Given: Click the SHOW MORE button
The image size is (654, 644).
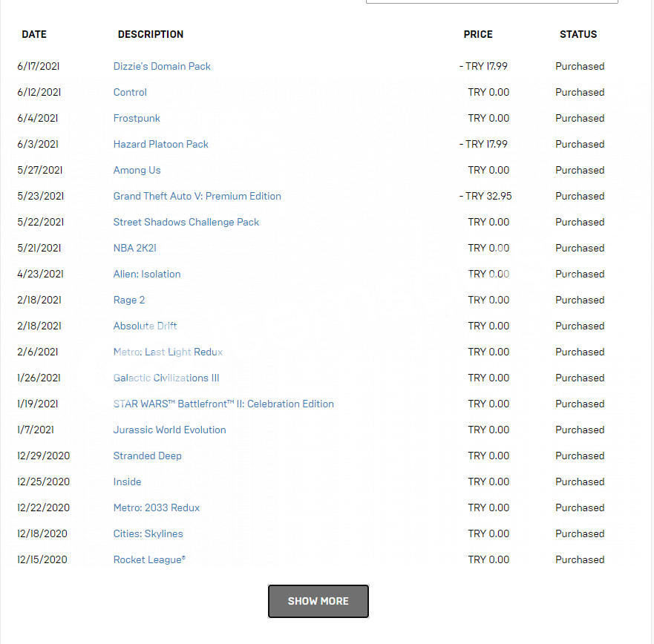Looking at the screenshot, I should pyautogui.click(x=318, y=601).
